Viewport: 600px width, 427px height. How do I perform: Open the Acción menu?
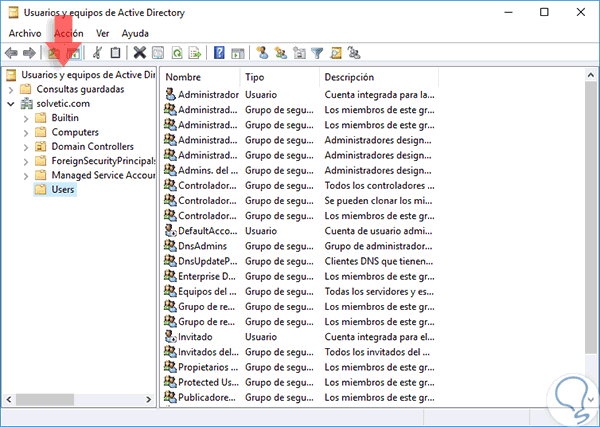pos(68,33)
